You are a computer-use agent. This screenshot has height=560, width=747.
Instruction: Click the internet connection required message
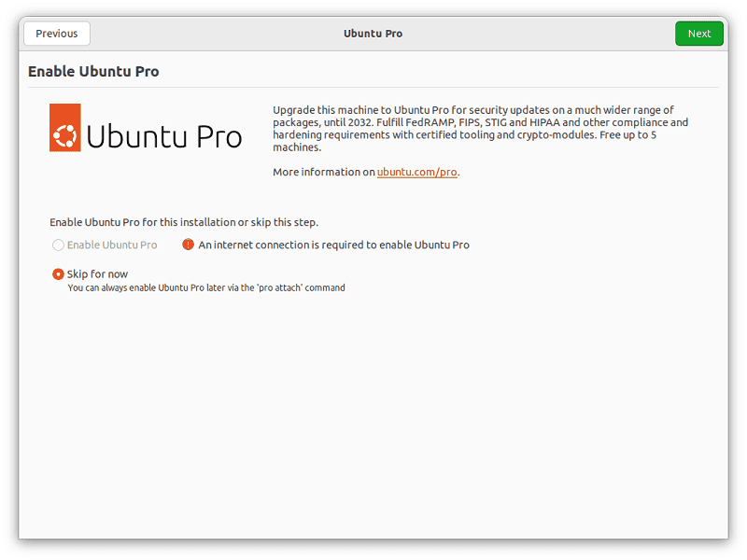click(x=333, y=245)
